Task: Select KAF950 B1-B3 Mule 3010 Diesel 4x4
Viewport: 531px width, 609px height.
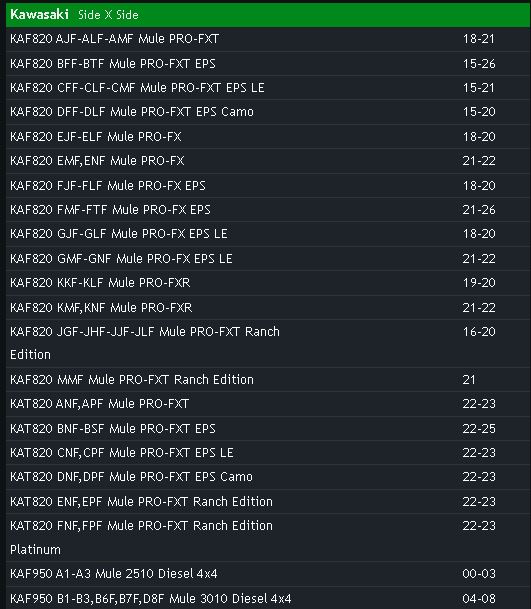Action: [268, 598]
